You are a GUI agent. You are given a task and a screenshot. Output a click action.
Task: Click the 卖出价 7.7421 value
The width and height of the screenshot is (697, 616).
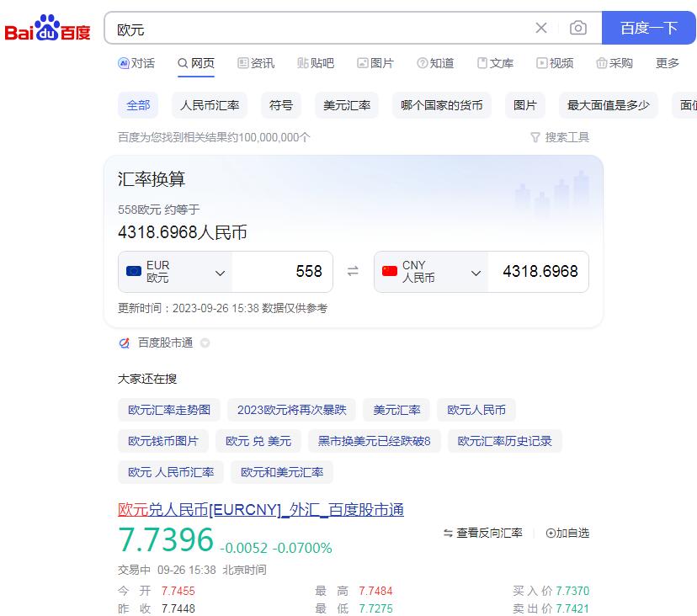coord(572,608)
